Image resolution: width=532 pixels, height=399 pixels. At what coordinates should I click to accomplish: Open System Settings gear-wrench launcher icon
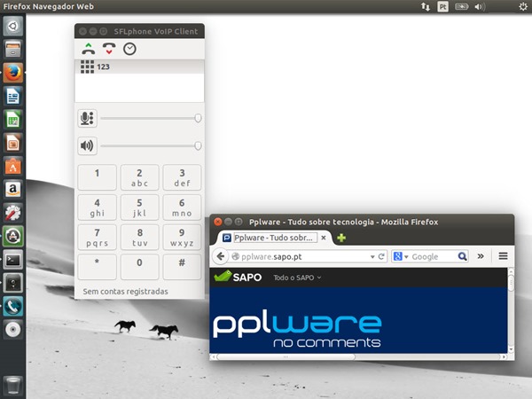[x=13, y=213]
